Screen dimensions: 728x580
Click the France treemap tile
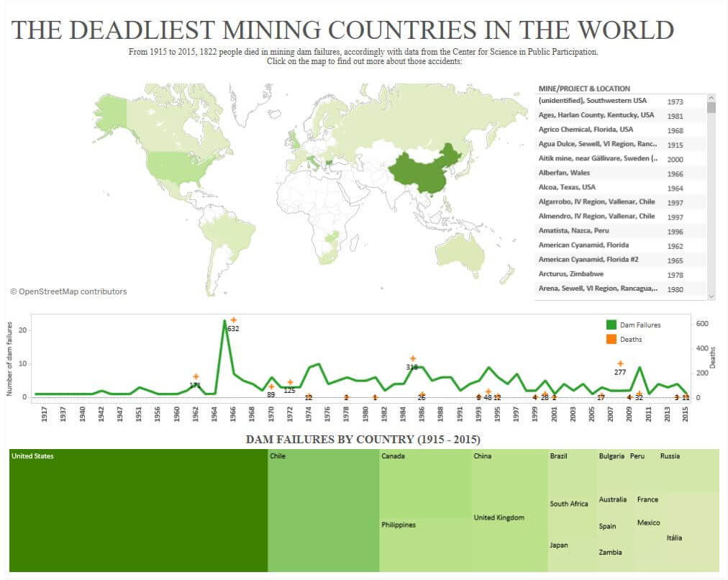pos(650,504)
